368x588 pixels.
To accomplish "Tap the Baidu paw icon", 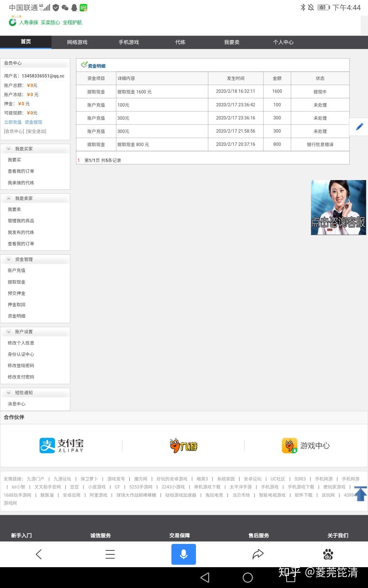I will [x=328, y=554].
